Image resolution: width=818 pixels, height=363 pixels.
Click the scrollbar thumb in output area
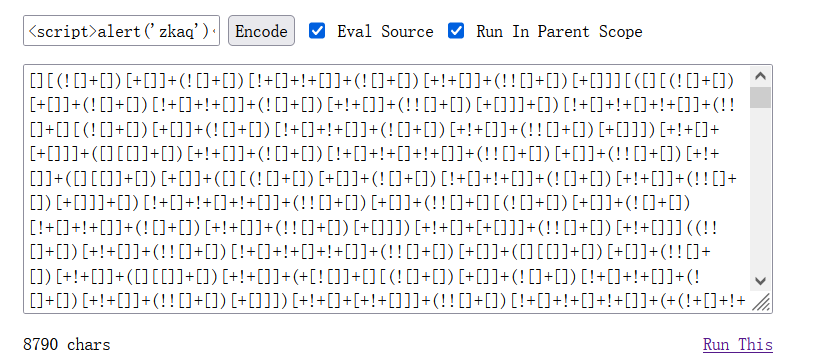[760, 98]
